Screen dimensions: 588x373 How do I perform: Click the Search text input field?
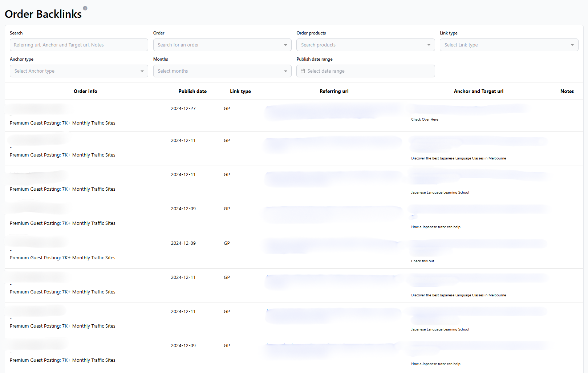[x=78, y=45]
